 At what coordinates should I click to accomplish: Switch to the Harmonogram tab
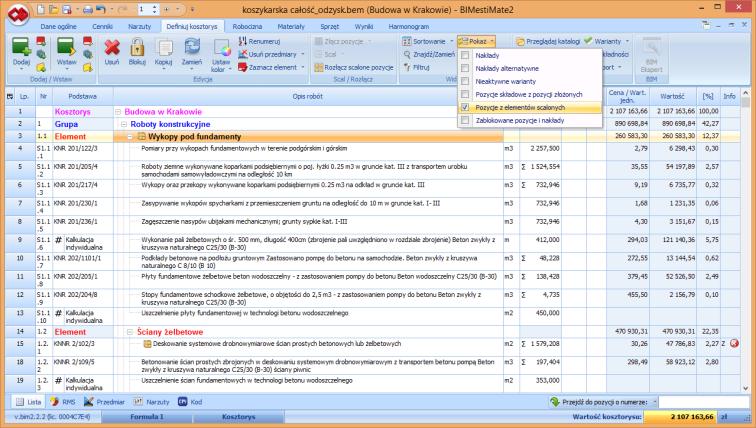pos(408,27)
